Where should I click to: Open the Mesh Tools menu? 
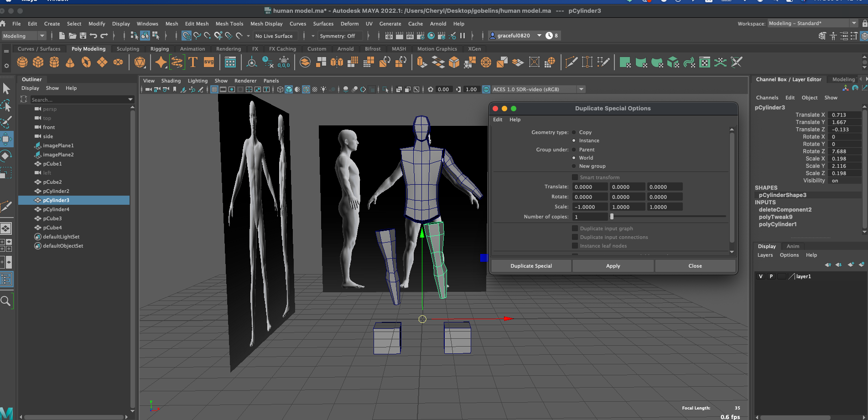click(229, 24)
